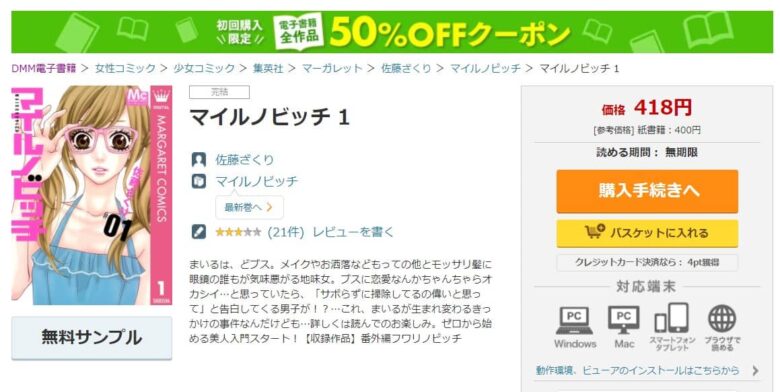Click the review pencil icon
This screenshot has width=780, height=392.
click(198, 232)
